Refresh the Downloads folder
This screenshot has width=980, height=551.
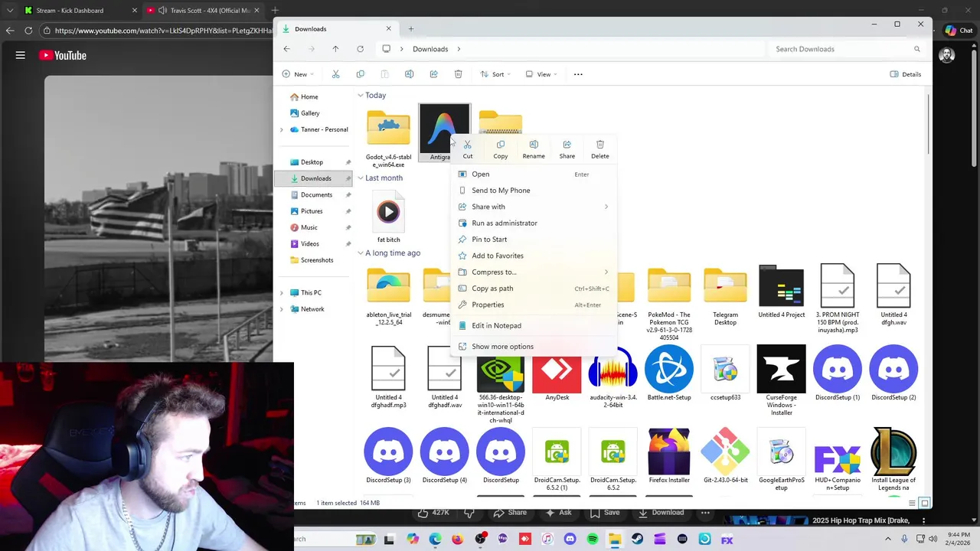coord(360,49)
